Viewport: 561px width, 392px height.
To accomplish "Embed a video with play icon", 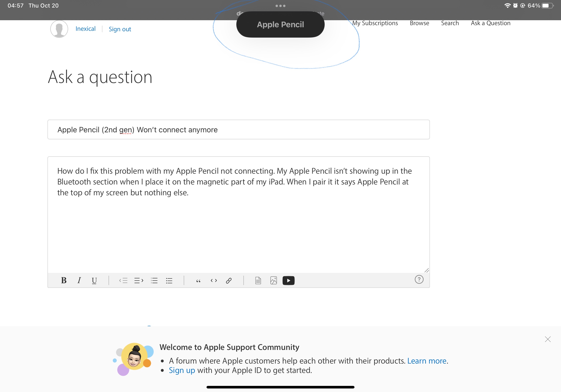I will coord(288,280).
